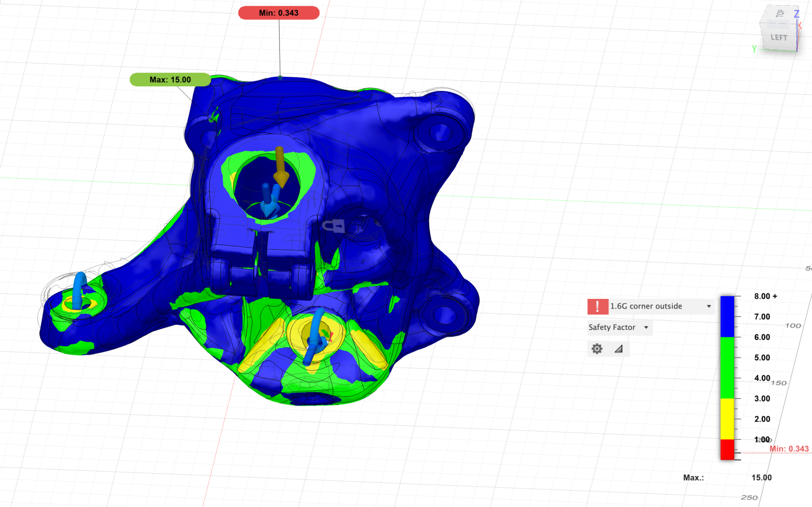Click the padlock constraint icon on the model
Viewport: 812px width, 507px height.
(x=334, y=226)
